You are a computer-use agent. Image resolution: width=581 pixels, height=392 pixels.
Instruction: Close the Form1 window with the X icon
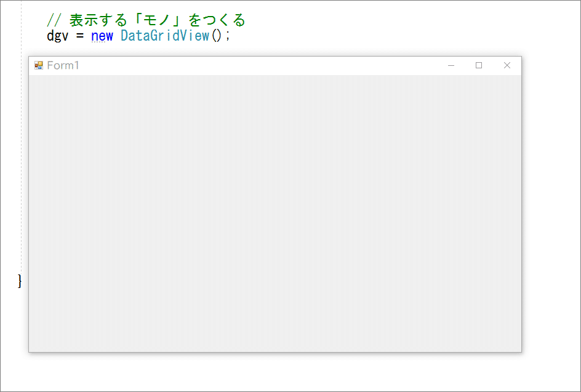(507, 65)
